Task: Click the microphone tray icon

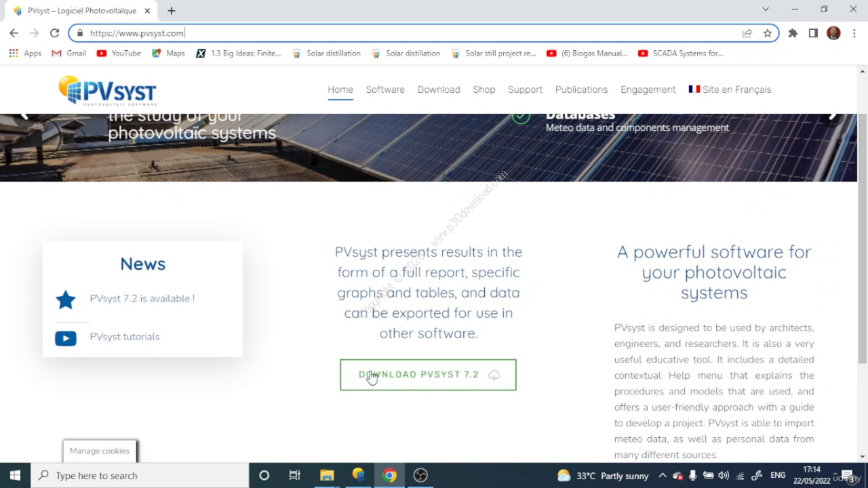Action: click(692, 476)
